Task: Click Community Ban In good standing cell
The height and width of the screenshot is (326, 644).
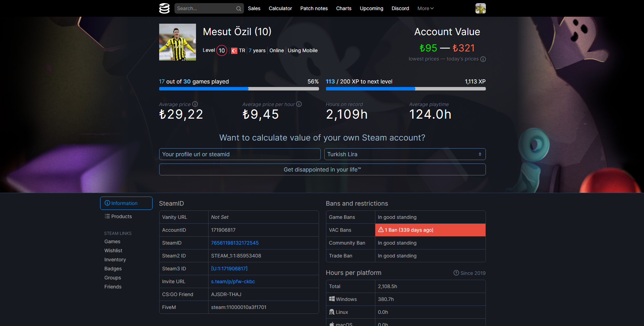Action: pyautogui.click(x=430, y=243)
